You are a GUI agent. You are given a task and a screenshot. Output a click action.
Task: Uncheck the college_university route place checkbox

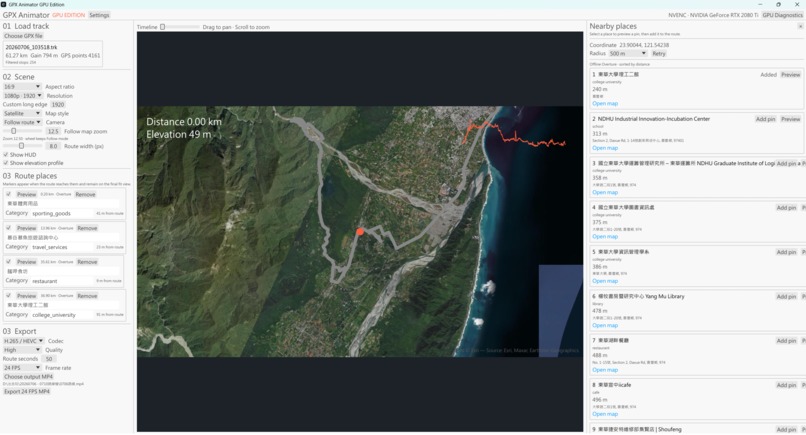8,296
